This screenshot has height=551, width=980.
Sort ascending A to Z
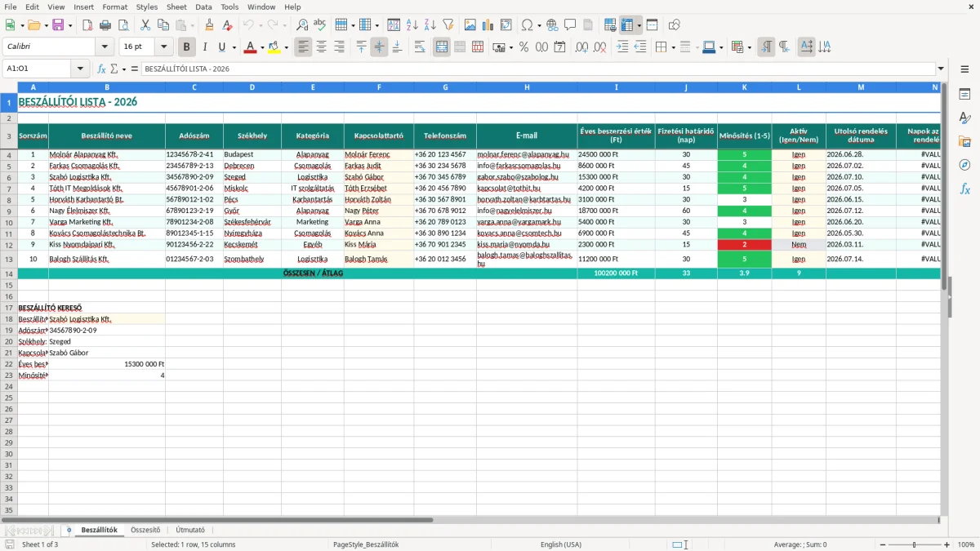click(x=412, y=25)
